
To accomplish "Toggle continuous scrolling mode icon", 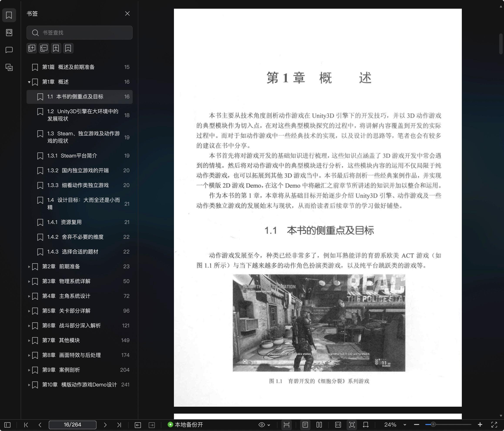I will tap(287, 425).
